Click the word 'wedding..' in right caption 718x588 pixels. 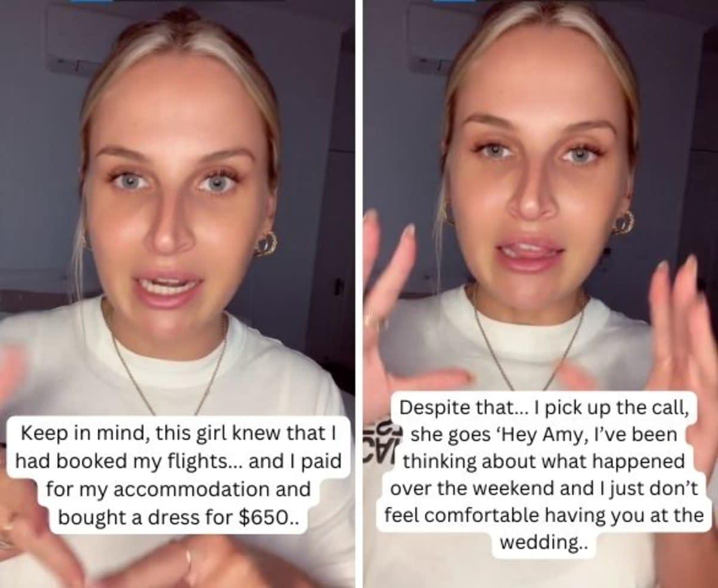coord(544,543)
